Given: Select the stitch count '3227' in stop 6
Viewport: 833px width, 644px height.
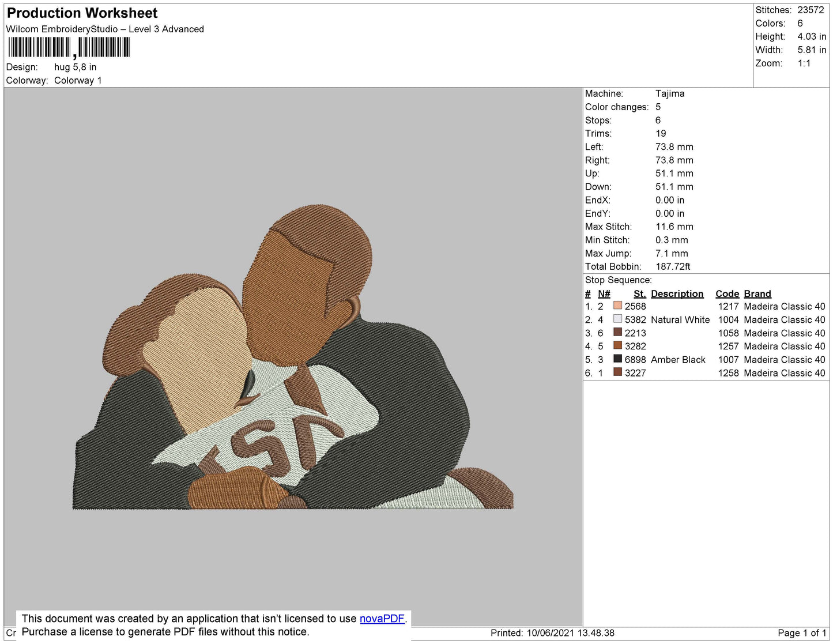Looking at the screenshot, I should [635, 372].
